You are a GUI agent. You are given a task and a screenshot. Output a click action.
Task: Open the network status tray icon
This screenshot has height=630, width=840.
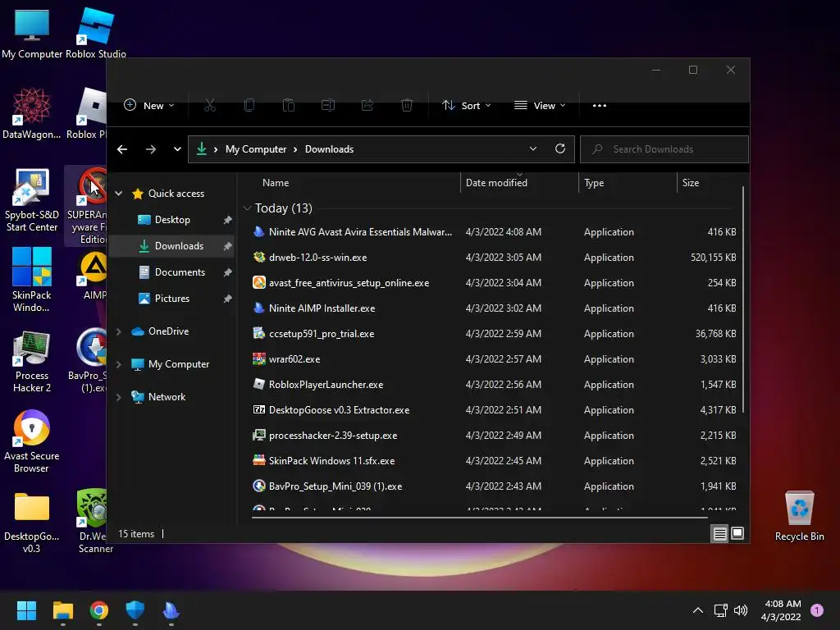coord(720,610)
